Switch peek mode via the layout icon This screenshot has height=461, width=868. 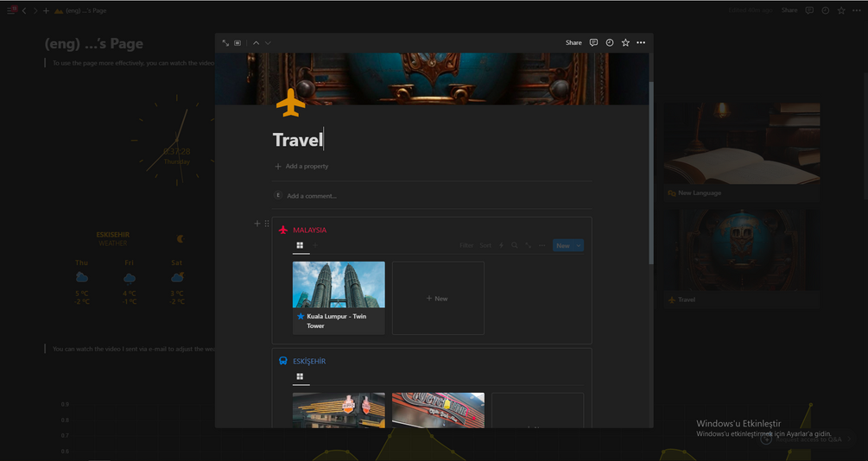[x=238, y=42]
